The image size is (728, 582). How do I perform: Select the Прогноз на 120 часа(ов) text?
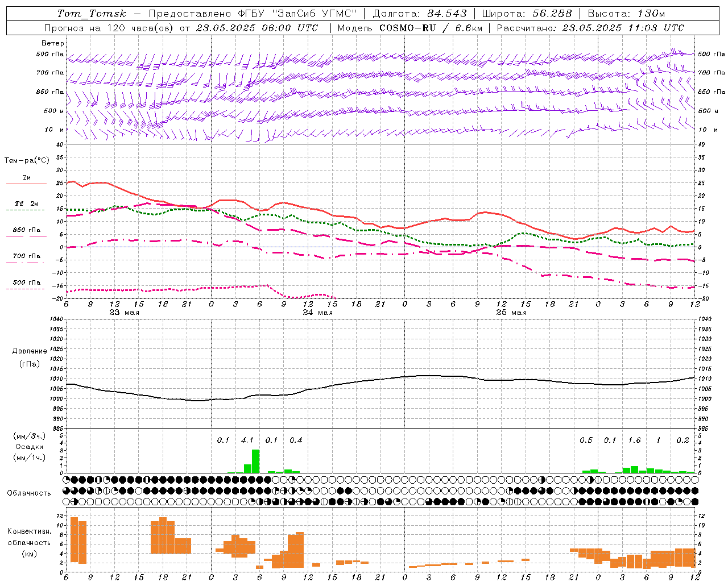pyautogui.click(x=109, y=28)
